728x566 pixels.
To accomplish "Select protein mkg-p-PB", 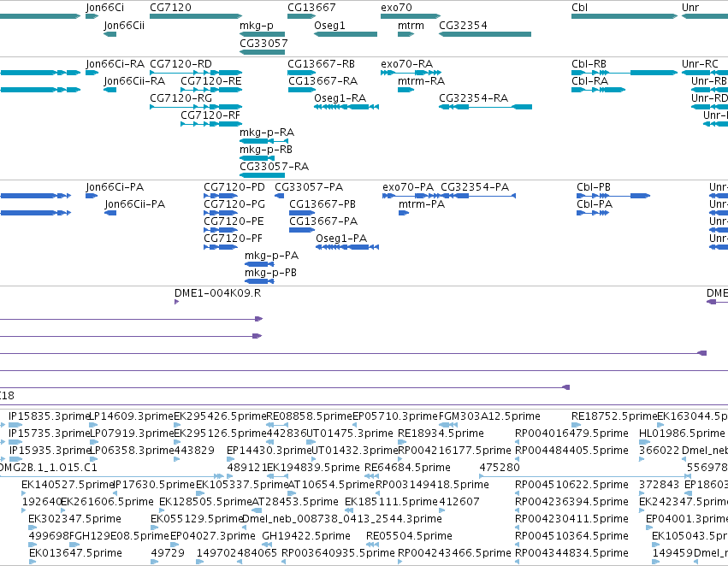I will [259, 281].
